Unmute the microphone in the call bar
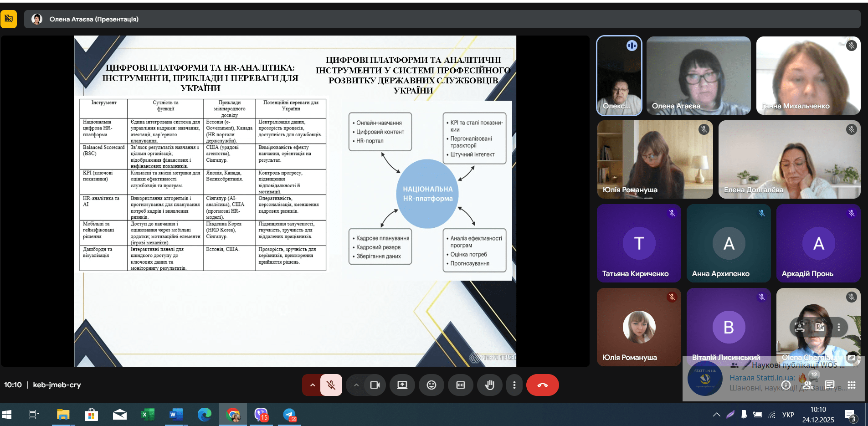 331,385
